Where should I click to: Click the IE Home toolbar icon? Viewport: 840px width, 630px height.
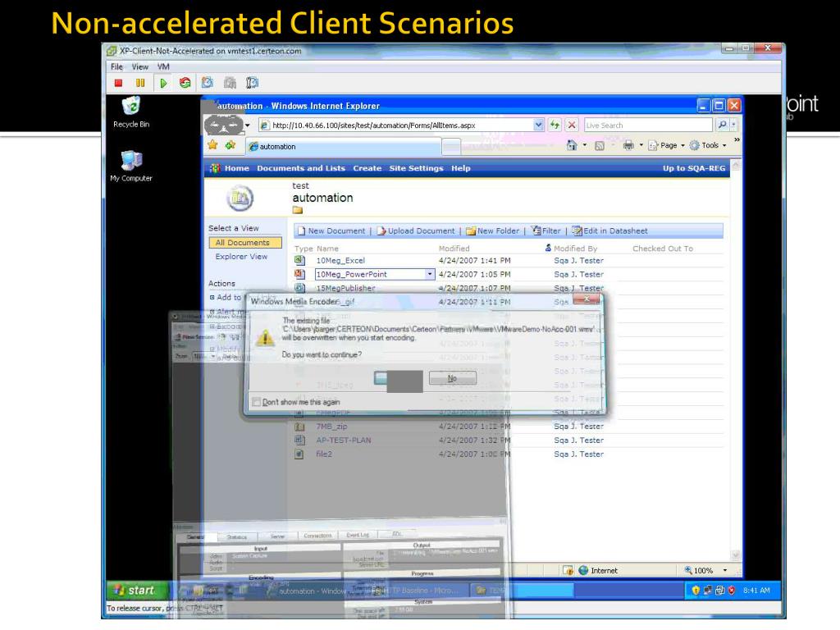coord(572,145)
